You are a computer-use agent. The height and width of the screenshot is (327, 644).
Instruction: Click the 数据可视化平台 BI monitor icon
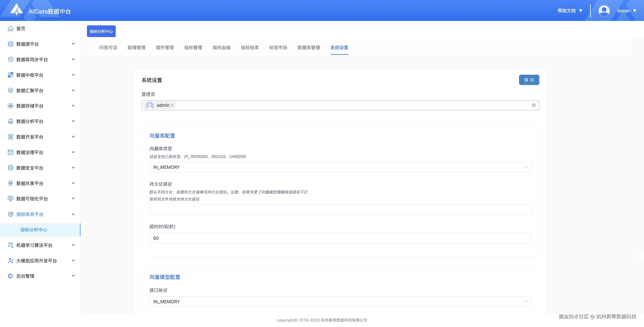(x=10, y=199)
